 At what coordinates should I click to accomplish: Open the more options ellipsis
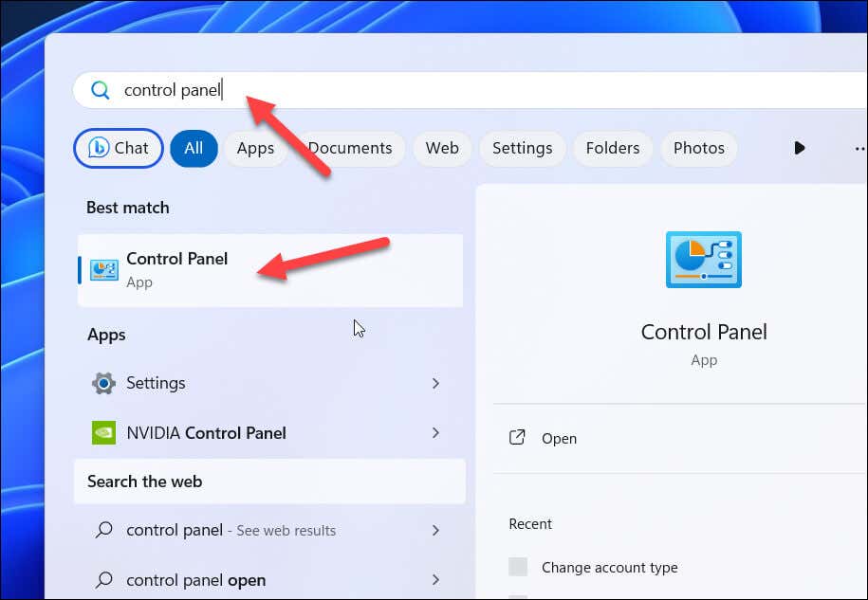tap(859, 149)
